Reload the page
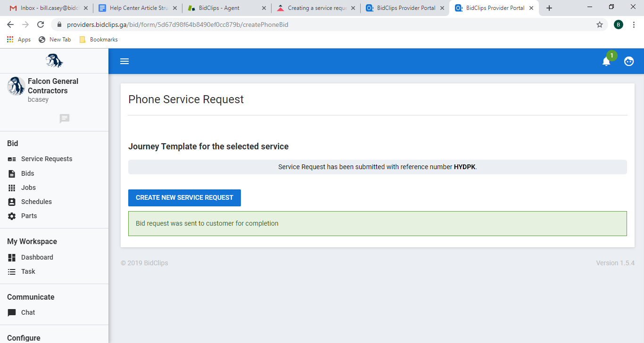Viewport: 644px width, 343px height. coord(41,24)
